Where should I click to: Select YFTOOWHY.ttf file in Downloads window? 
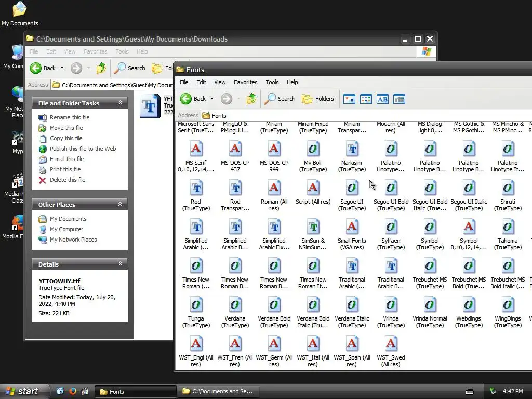pos(150,106)
